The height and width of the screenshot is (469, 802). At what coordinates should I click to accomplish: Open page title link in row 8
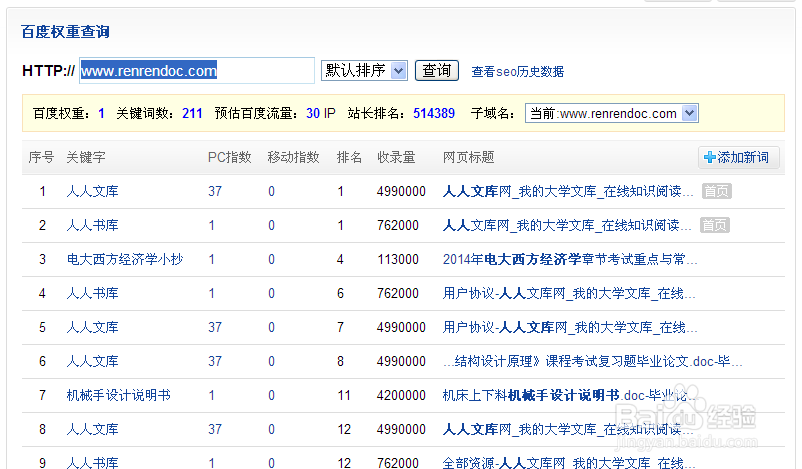coord(568,429)
